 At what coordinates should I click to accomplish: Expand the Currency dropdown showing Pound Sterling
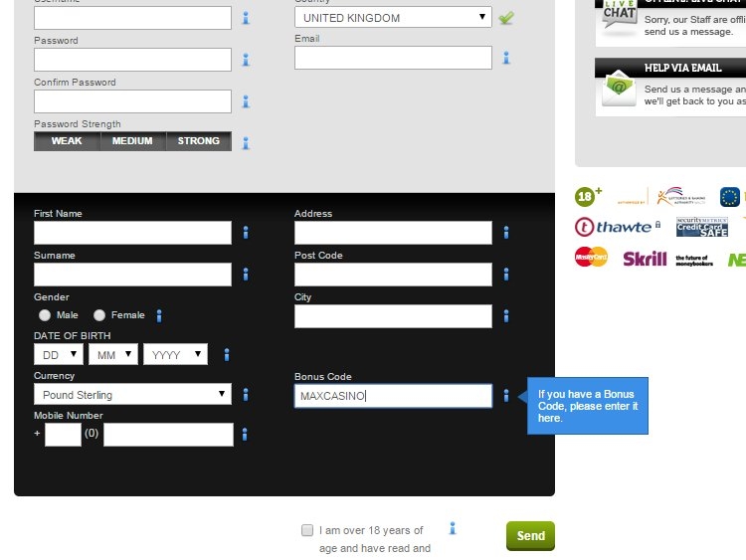(x=132, y=395)
